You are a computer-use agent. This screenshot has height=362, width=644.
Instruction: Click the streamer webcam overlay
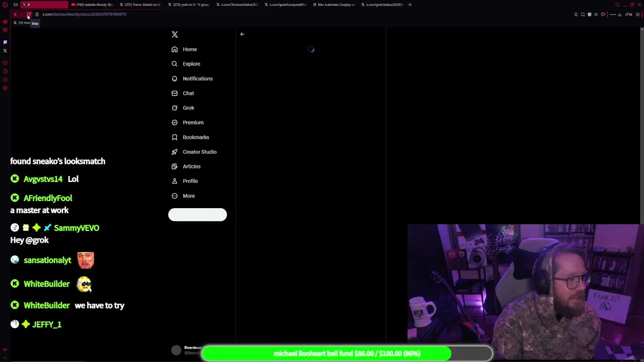coord(526,293)
